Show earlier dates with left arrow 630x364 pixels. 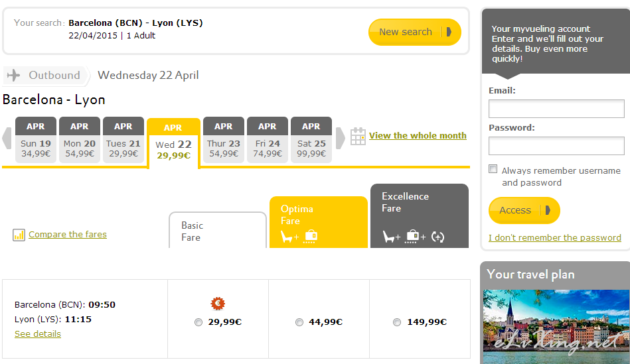tap(7, 138)
